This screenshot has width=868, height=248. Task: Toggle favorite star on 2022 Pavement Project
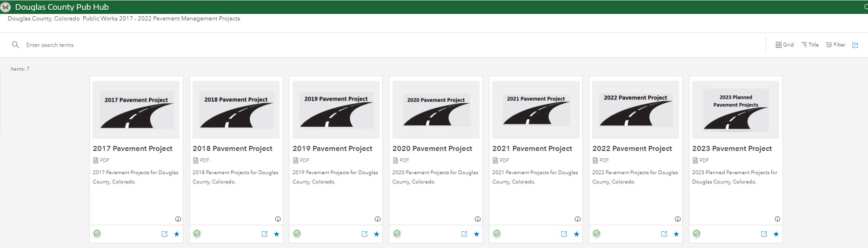pos(676,234)
